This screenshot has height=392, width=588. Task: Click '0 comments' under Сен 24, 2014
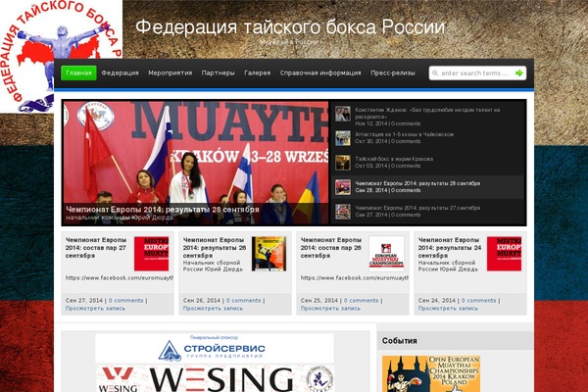pos(478,301)
